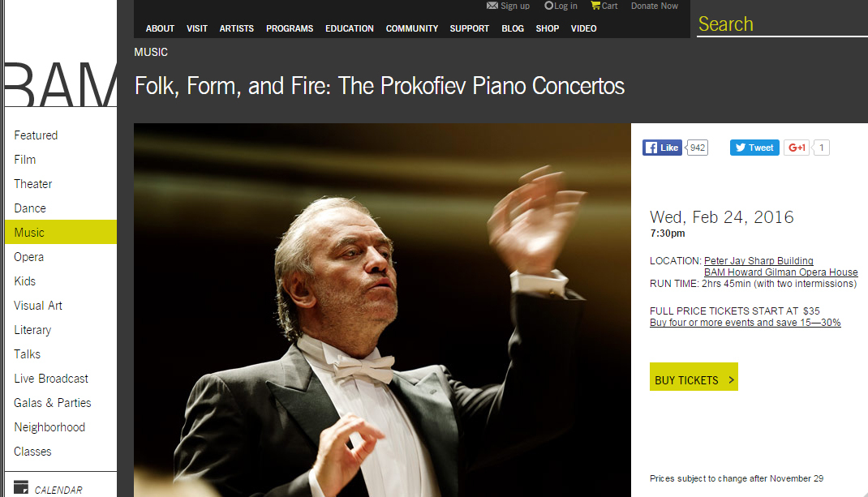
Task: Click the Google +1 button
Action: (797, 148)
